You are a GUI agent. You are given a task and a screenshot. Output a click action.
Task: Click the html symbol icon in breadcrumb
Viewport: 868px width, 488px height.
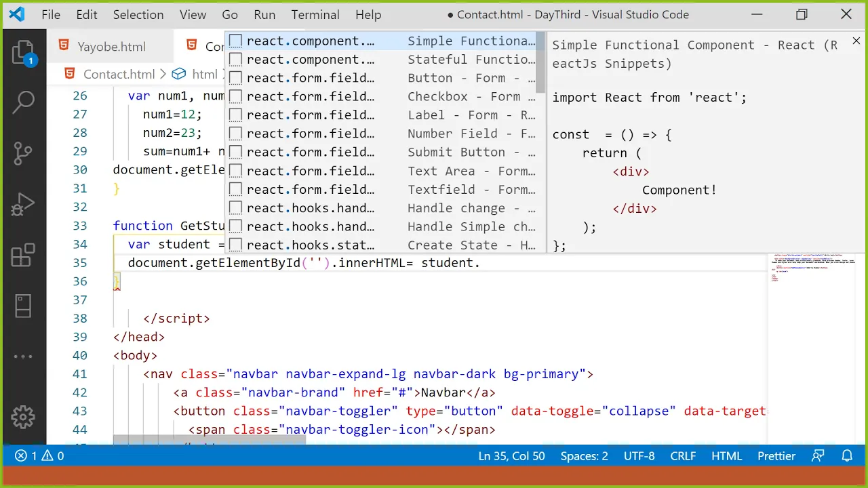[179, 73]
